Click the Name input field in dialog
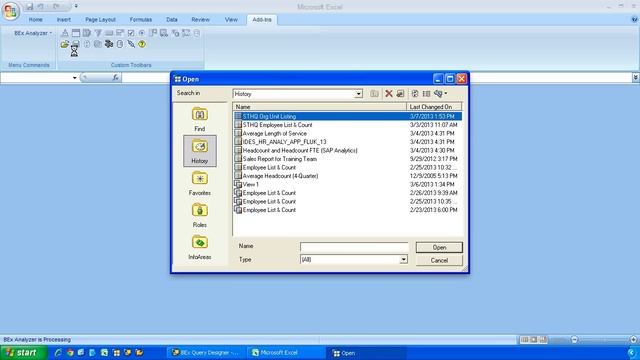640x360 pixels. coord(354,247)
